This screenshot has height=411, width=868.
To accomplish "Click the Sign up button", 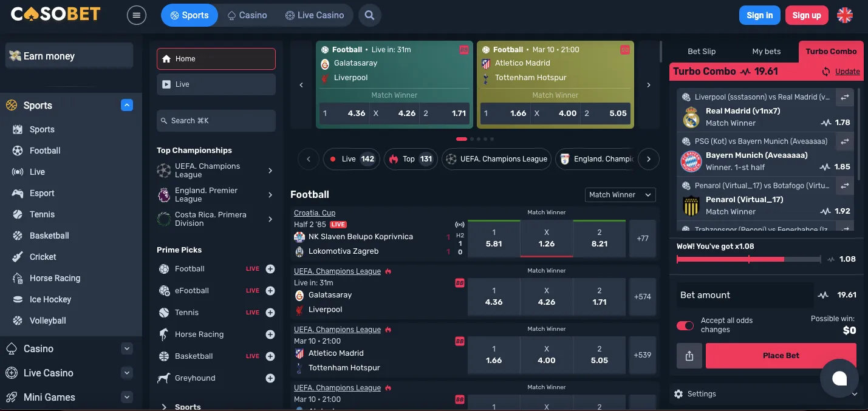I will [x=807, y=15].
